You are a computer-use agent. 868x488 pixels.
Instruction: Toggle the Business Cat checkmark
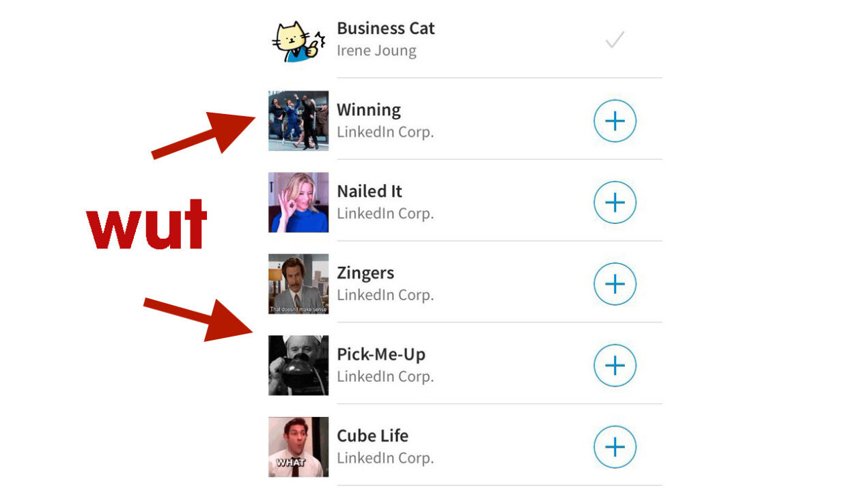615,41
